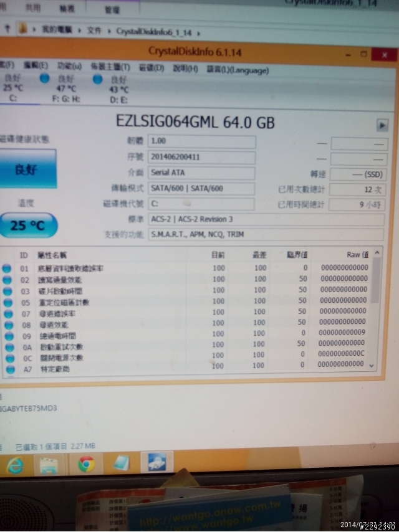The width and height of the screenshot is (399, 532).
Task: Click the serial number field 201406200411
Action: click(x=201, y=158)
